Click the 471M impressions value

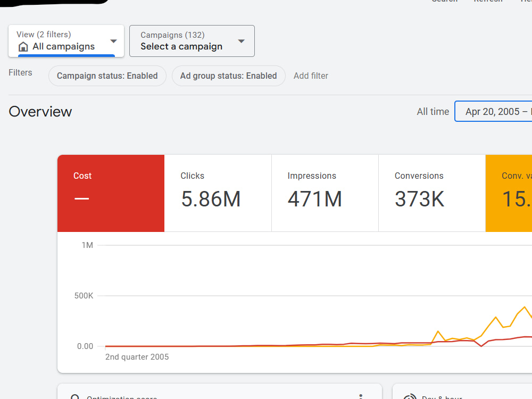(x=315, y=199)
